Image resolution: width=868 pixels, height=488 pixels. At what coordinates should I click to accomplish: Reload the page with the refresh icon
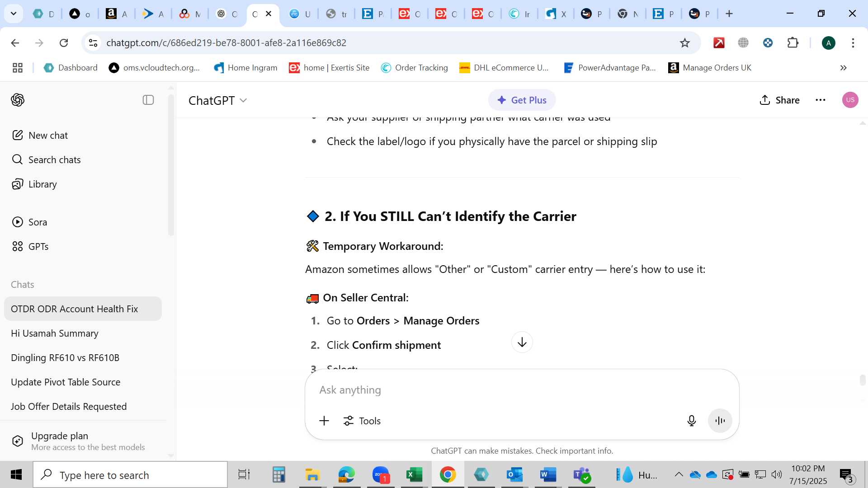point(64,43)
